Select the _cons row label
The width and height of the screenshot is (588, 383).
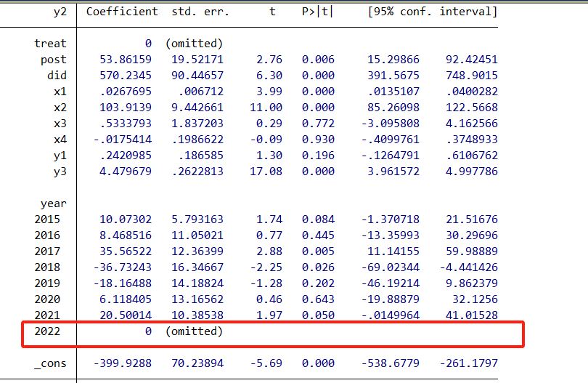point(50,364)
